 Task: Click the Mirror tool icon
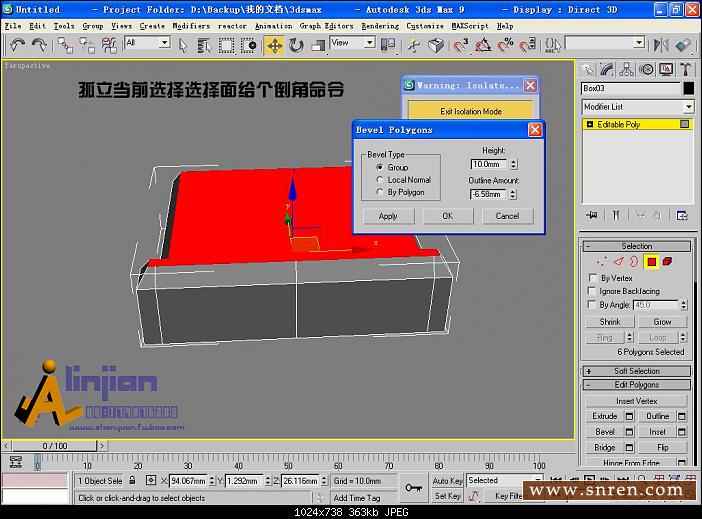tap(661, 45)
